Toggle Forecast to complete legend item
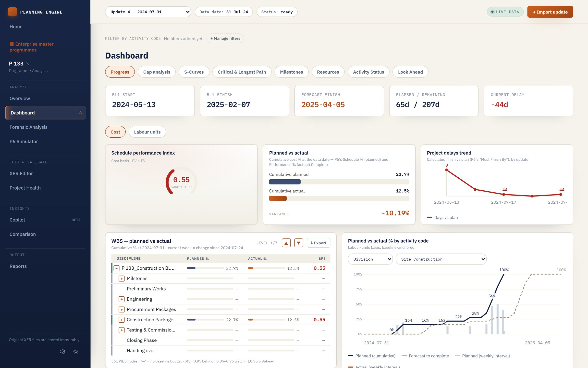This screenshot has height=368, width=588. tap(425, 356)
